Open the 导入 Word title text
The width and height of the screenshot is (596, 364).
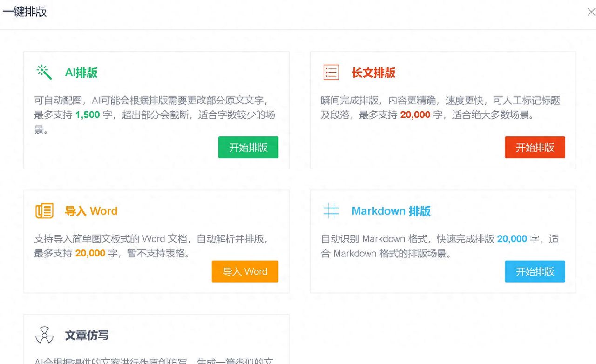pos(92,210)
